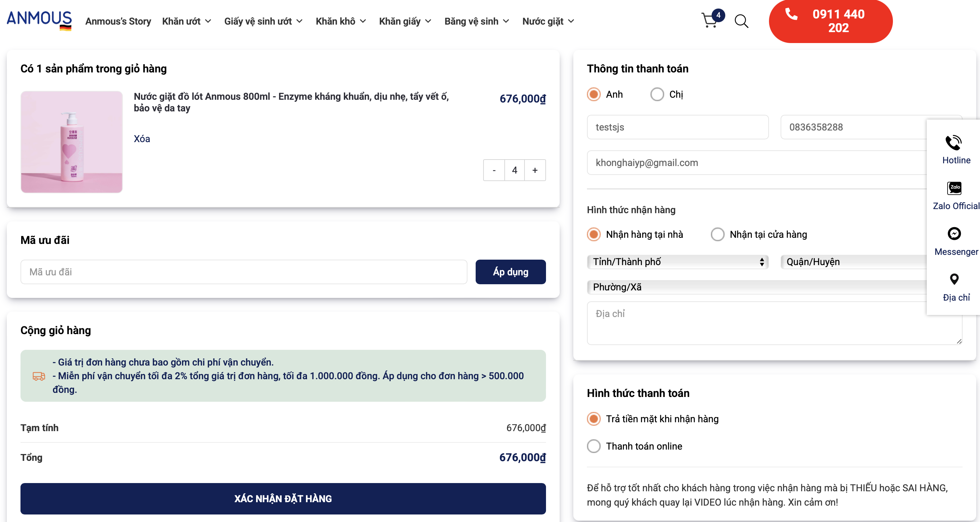980x522 pixels.
Task: Click the ANMOUS logo
Action: click(x=39, y=20)
